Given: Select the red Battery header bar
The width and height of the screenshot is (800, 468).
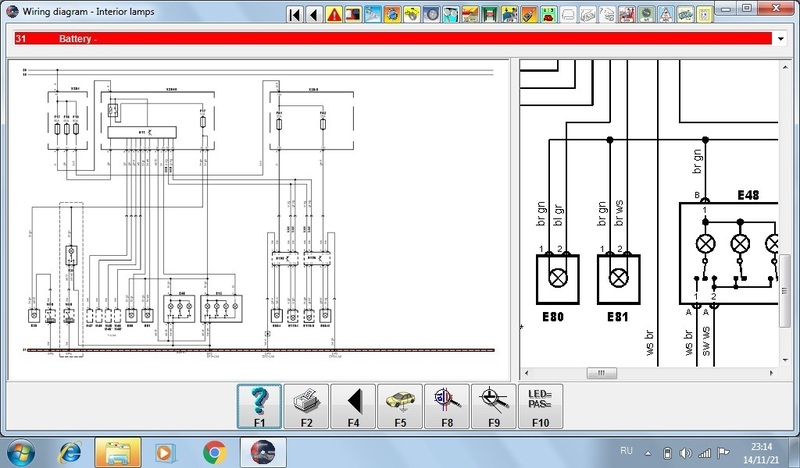Looking at the screenshot, I should (390, 39).
